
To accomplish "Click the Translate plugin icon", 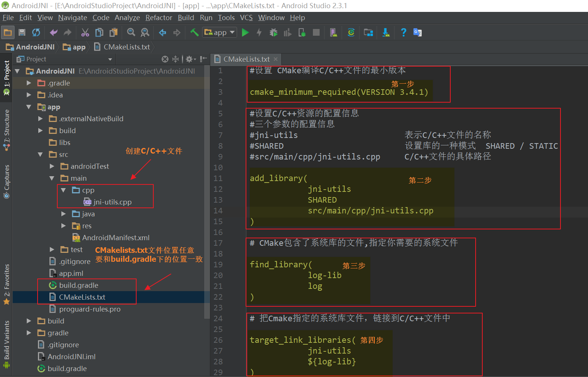I will (418, 33).
